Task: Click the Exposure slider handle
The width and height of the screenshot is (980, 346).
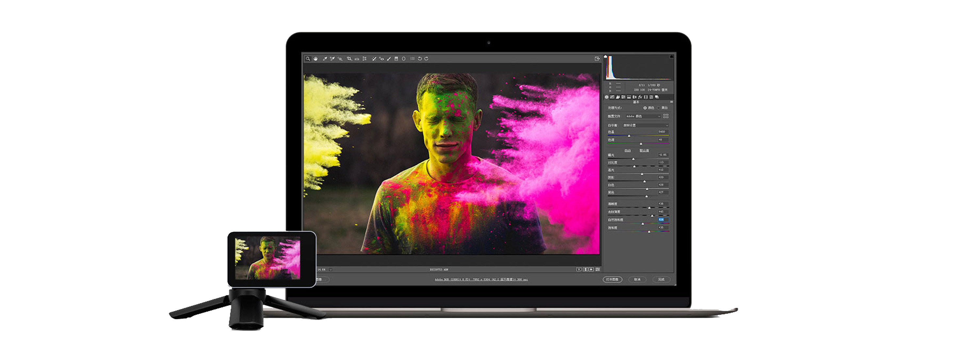Action: pyautogui.click(x=634, y=159)
